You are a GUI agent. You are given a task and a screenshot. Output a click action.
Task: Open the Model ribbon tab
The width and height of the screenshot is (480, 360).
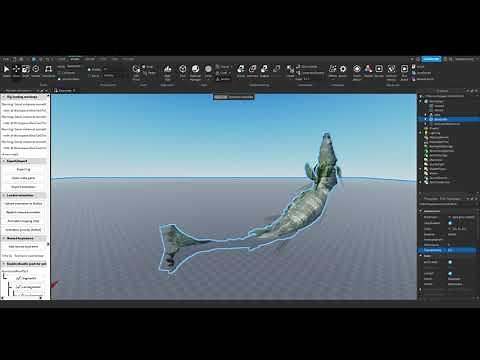pos(75,59)
